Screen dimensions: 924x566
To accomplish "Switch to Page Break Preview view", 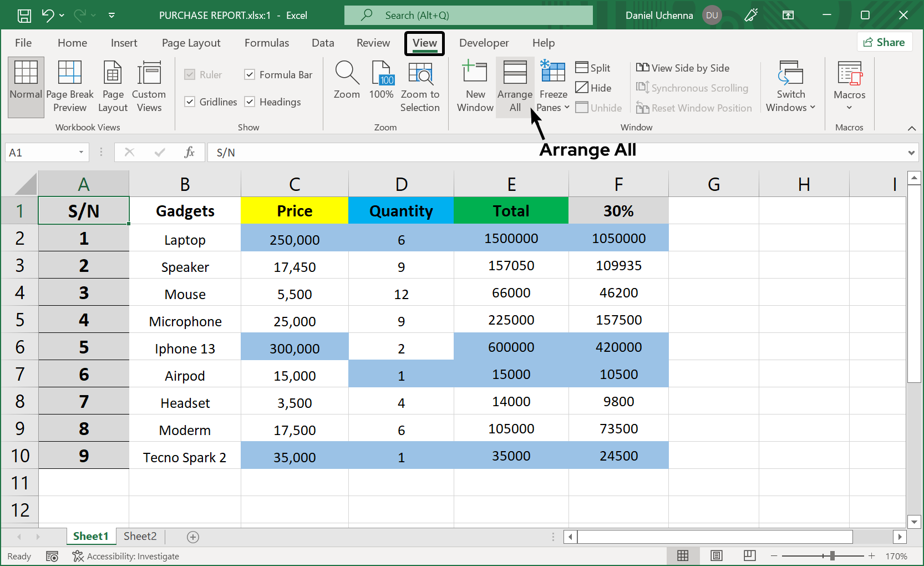I will click(70, 86).
